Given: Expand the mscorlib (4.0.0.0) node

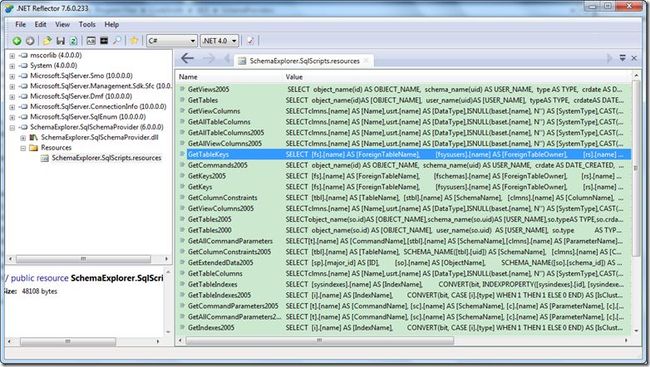Looking at the screenshot, I should [x=12, y=56].
